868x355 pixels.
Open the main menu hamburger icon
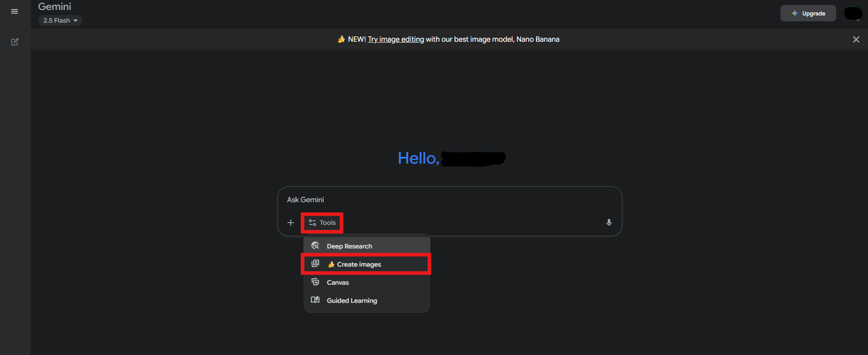tap(15, 11)
